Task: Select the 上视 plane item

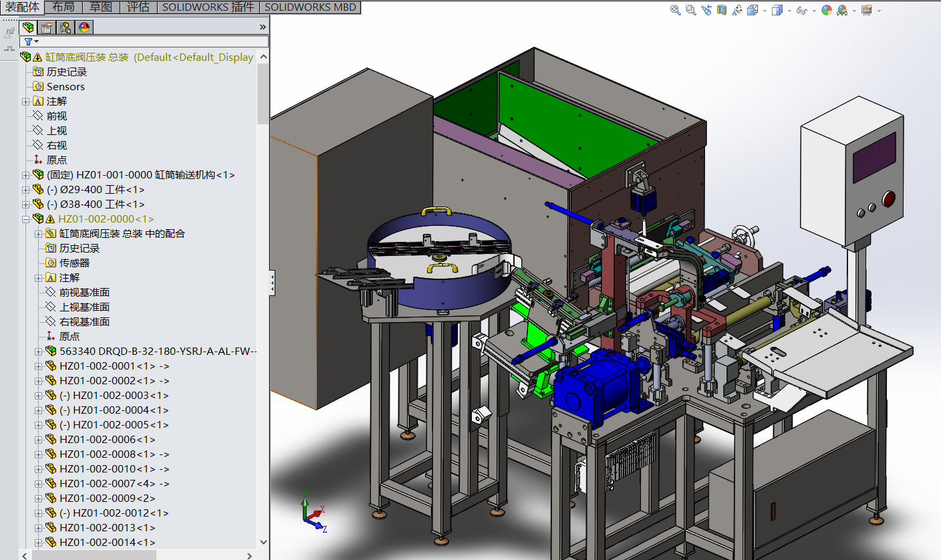Action: [57, 130]
